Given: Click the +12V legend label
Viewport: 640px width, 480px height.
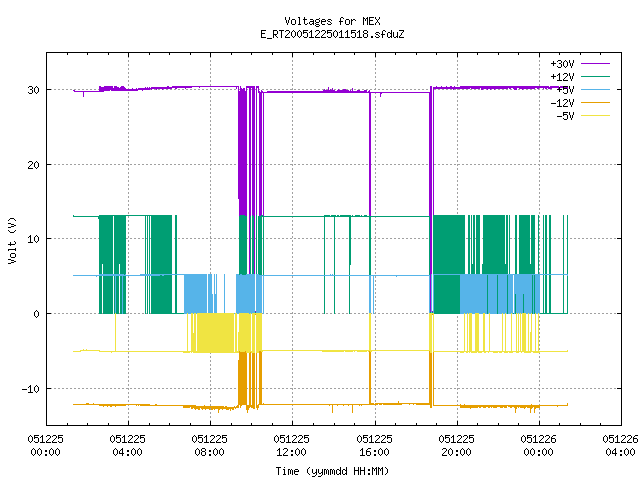Looking at the screenshot, I should 562,77.
